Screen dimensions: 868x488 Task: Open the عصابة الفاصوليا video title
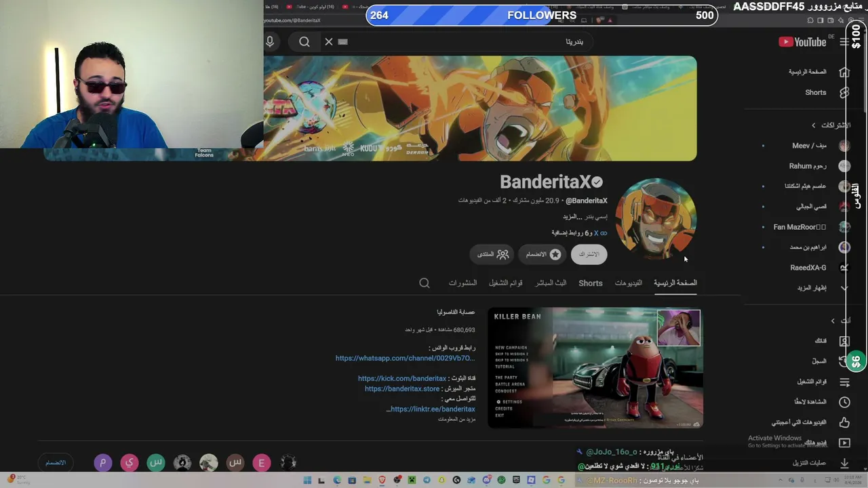coord(456,312)
